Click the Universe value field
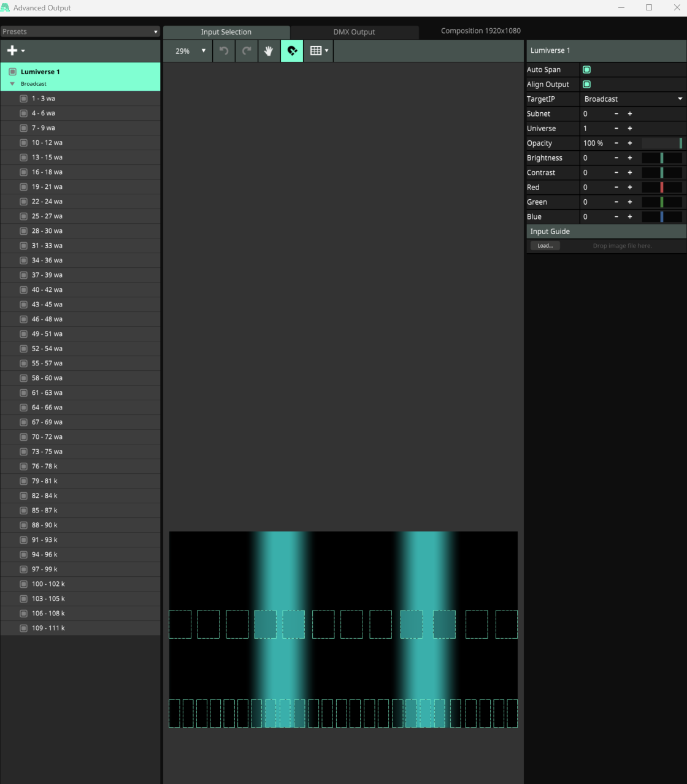The height and width of the screenshot is (784, 687). 595,129
